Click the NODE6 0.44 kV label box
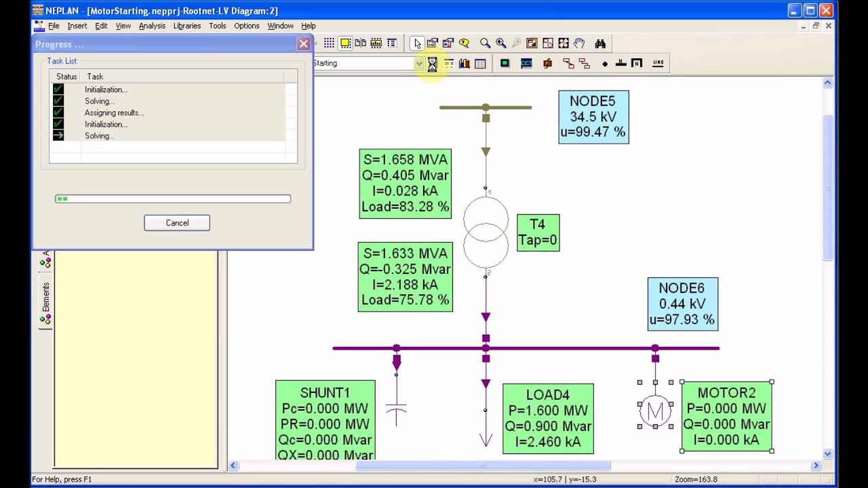 coord(682,304)
